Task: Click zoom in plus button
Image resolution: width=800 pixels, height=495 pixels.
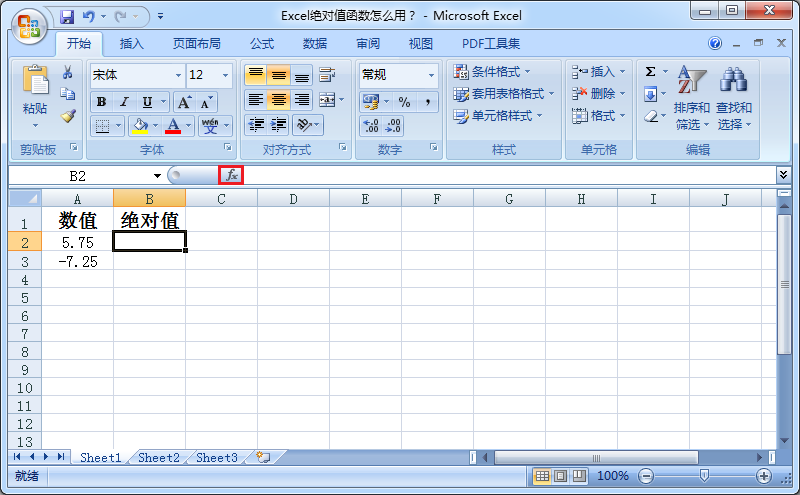Action: point(763,476)
